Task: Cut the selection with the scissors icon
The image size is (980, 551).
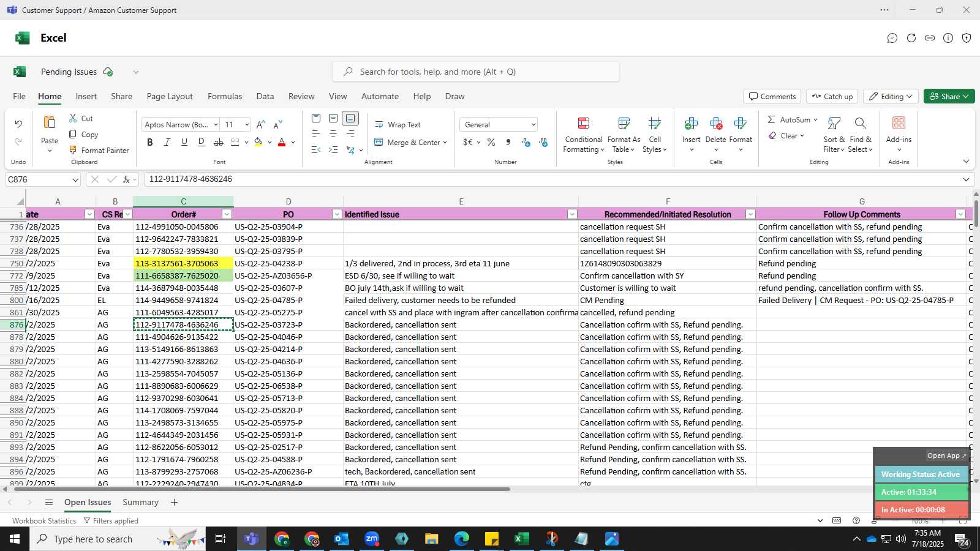Action: coord(73,118)
